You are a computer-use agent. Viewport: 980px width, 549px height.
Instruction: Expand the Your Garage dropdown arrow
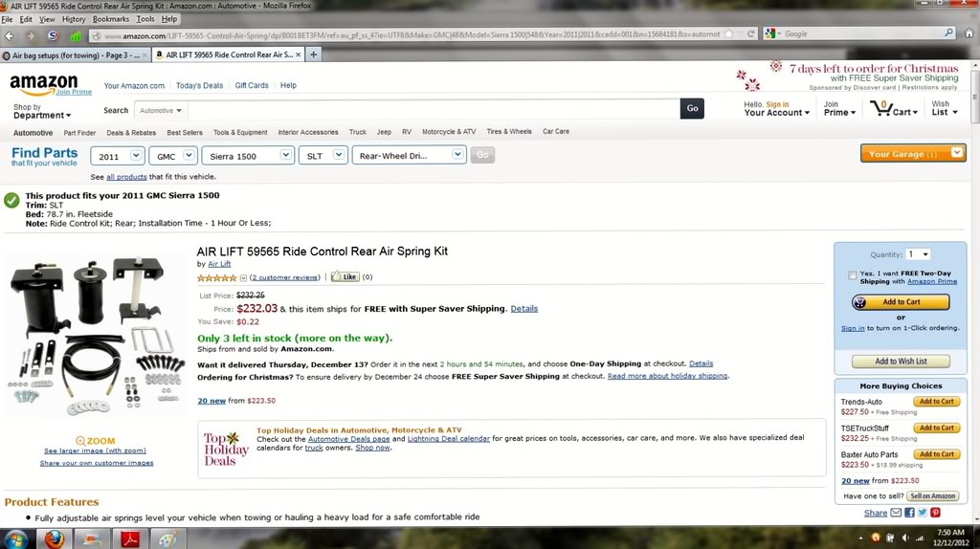(x=957, y=153)
